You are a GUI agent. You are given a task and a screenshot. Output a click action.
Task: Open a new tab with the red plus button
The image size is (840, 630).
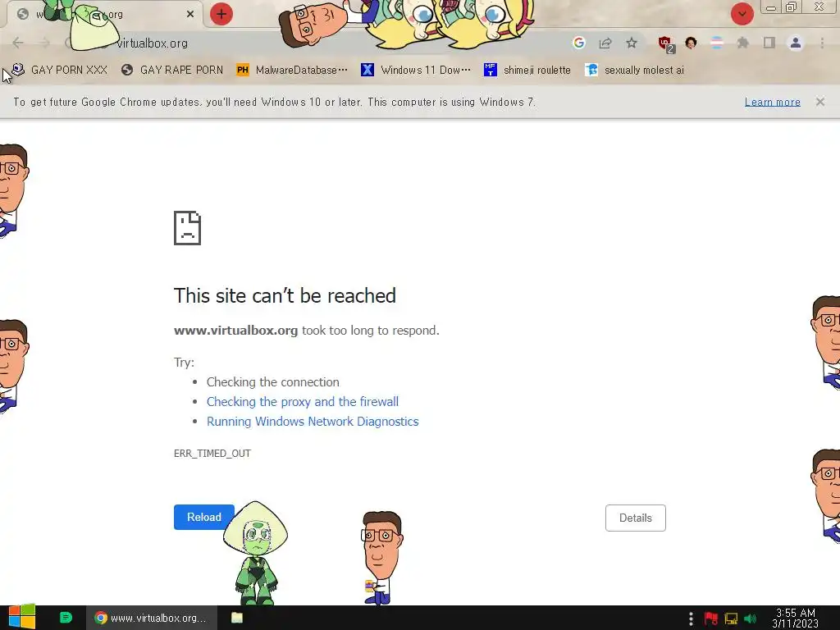221,14
